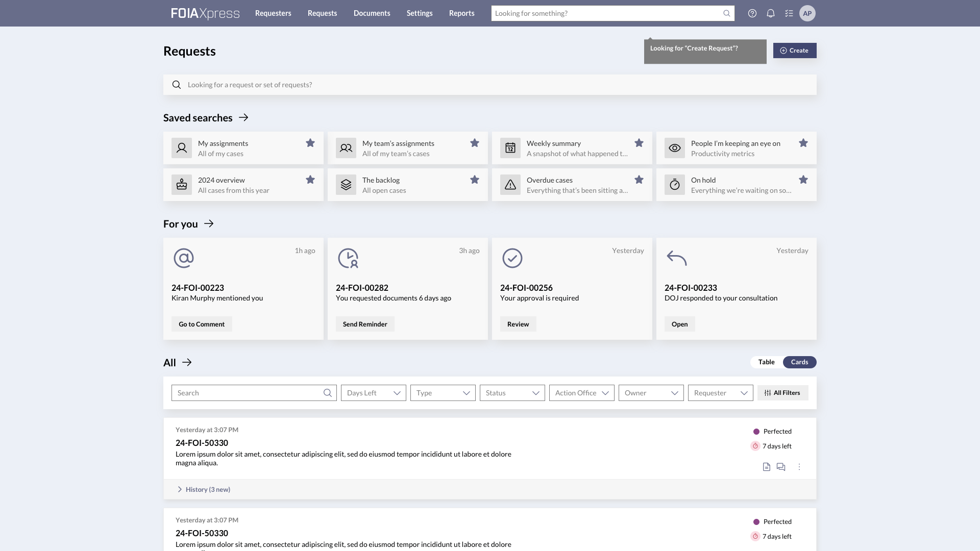Switch to the Reports section
This screenshot has height=551, width=980.
461,13
